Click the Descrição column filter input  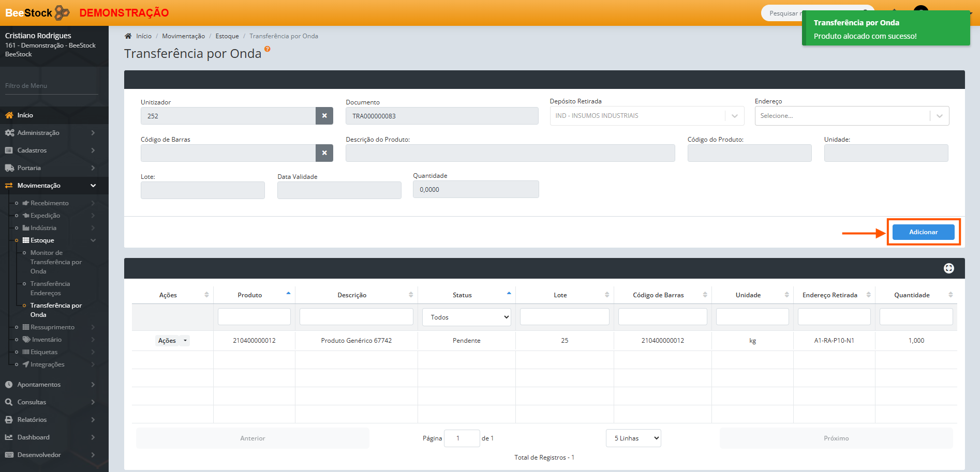point(357,317)
